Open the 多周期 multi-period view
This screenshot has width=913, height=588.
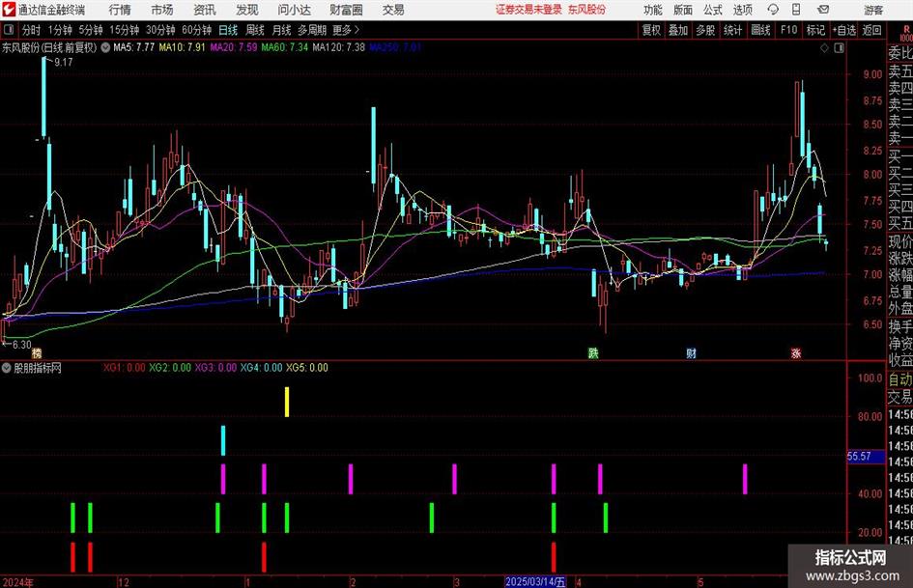312,30
